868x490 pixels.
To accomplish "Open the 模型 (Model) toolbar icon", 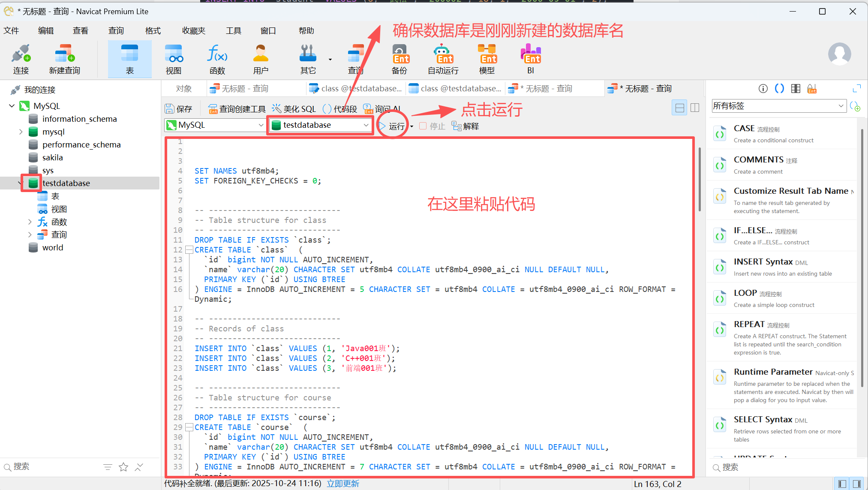I will coord(487,59).
